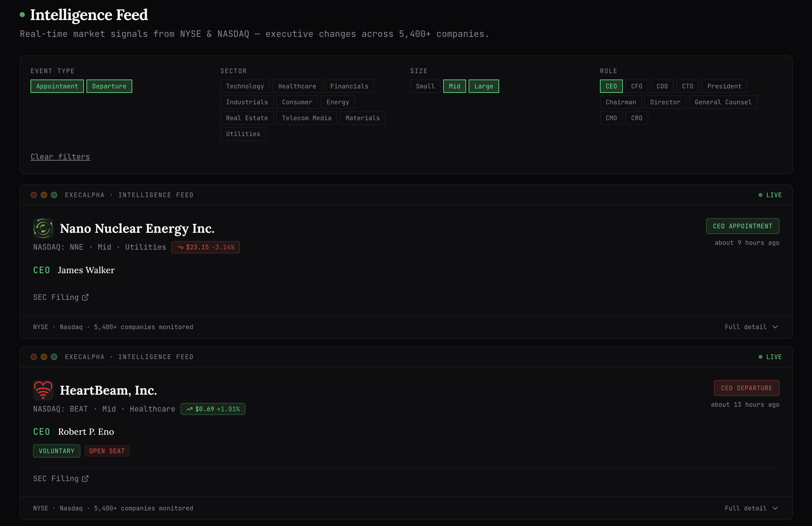This screenshot has height=526, width=812.
Task: Open the HeartBeam heart logo icon
Action: 43,390
